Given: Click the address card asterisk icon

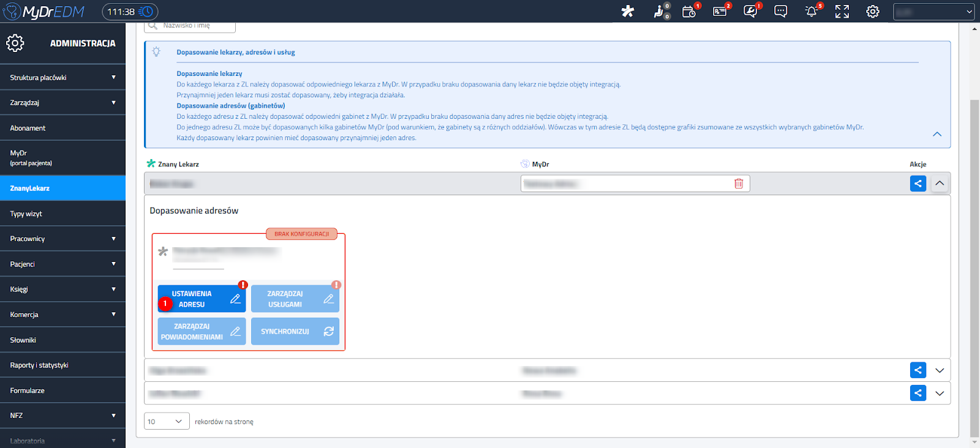Looking at the screenshot, I should [163, 252].
